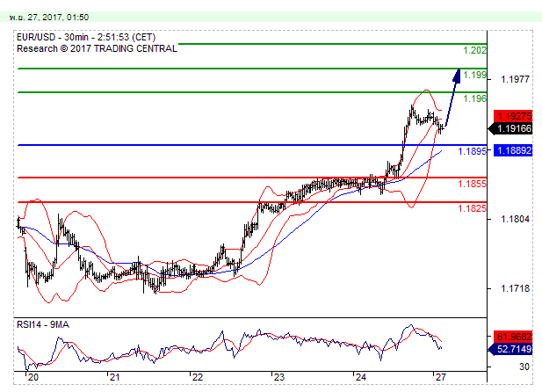The image size is (542, 392).
Task: Click the blue 52.7149 RSI value tag
Action: (x=510, y=349)
